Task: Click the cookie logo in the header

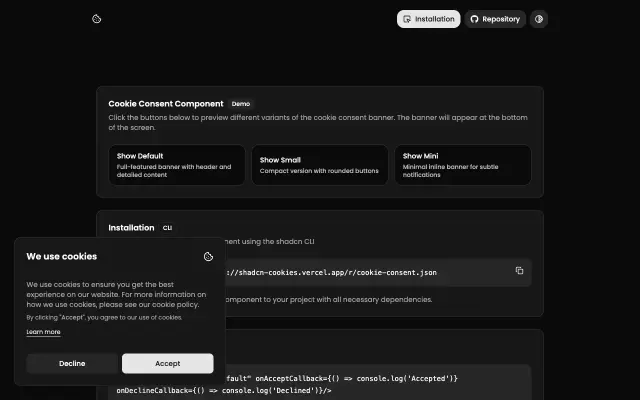Action: 96,19
